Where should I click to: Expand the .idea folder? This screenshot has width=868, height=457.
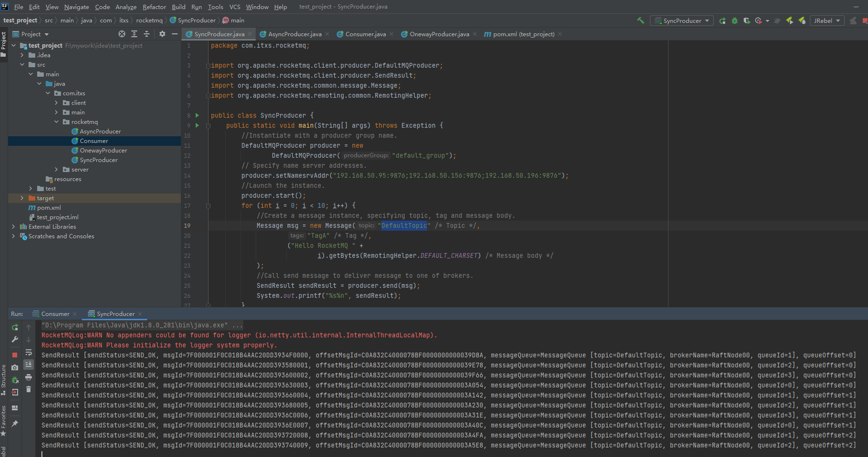click(x=22, y=55)
